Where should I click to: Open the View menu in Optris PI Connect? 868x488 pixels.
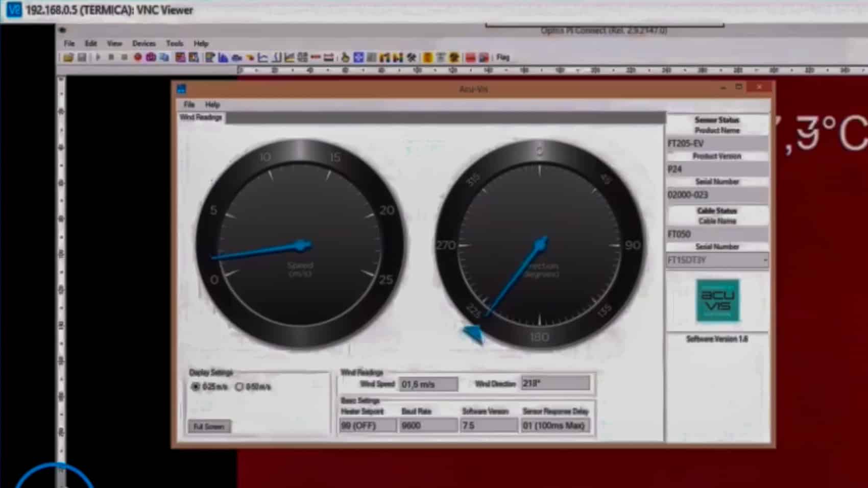point(114,44)
